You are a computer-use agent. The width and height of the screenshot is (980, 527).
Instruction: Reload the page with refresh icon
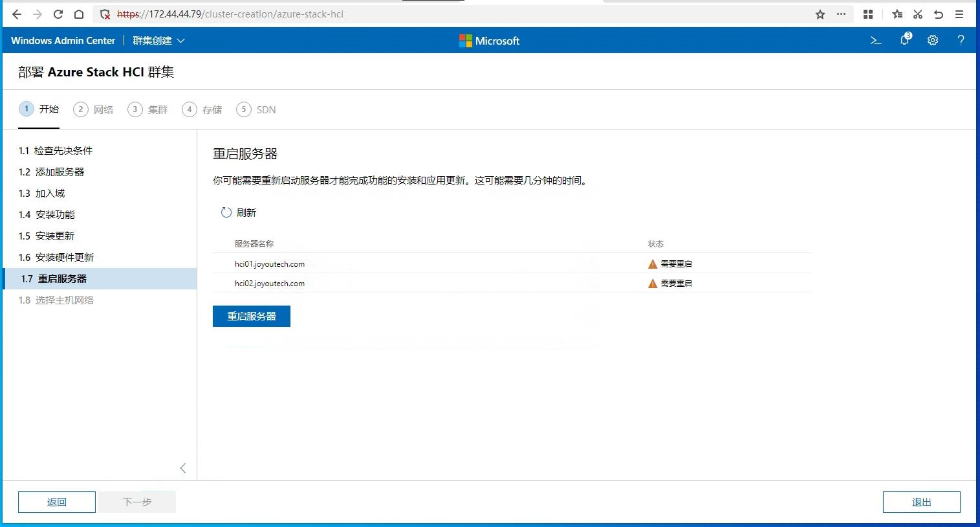[x=58, y=14]
